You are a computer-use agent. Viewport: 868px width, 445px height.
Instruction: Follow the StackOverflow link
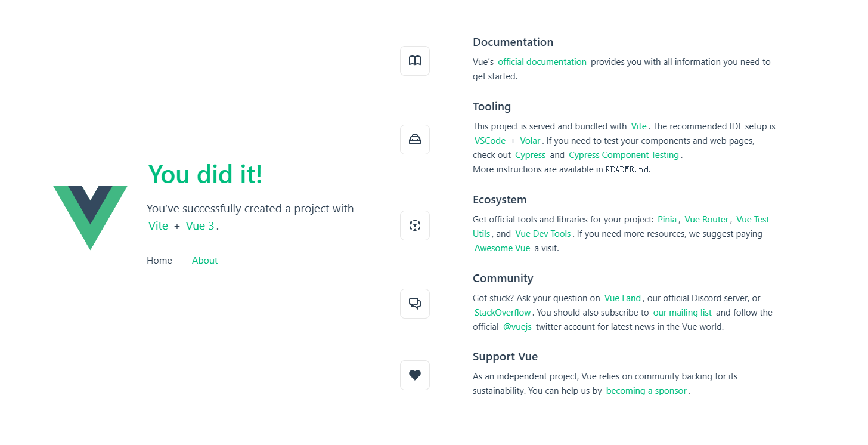tap(503, 313)
